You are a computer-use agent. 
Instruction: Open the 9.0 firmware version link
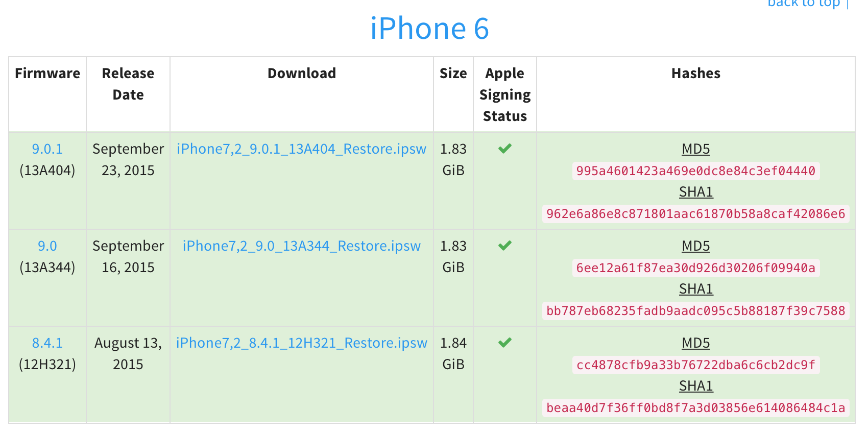[47, 246]
